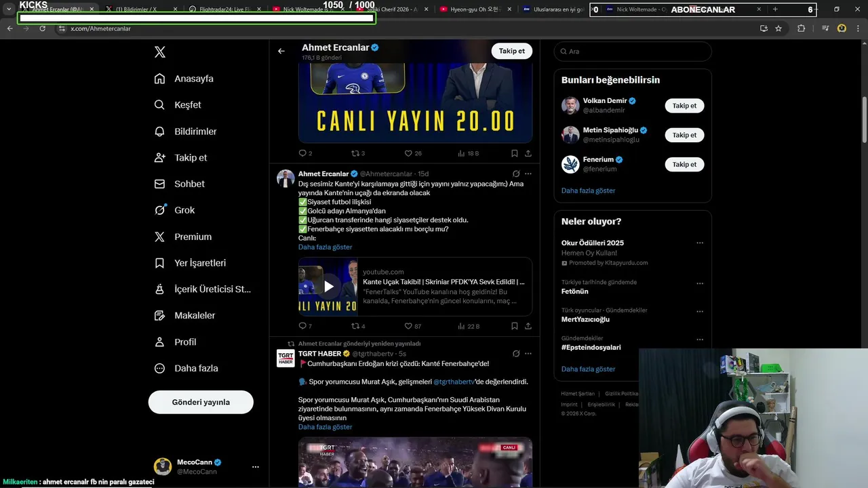Open Fenerium profile avatar
Screen dimensions: 868x488
(570, 164)
